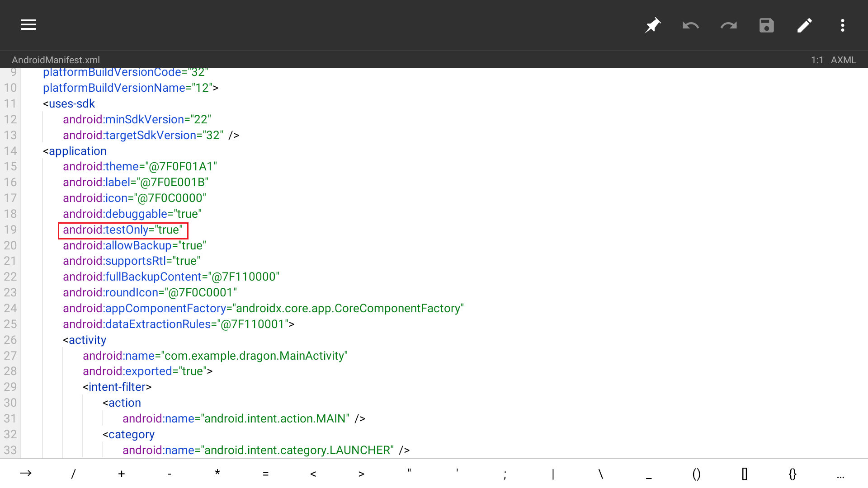Screen dimensions: 868x488
Task: Click line number 14 in gutter
Action: [x=10, y=151]
